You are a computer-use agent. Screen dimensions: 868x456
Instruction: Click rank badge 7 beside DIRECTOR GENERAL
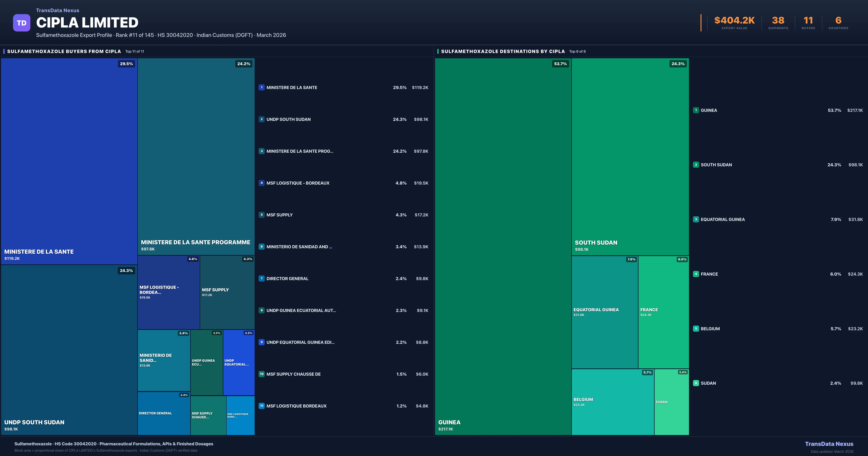(x=261, y=279)
